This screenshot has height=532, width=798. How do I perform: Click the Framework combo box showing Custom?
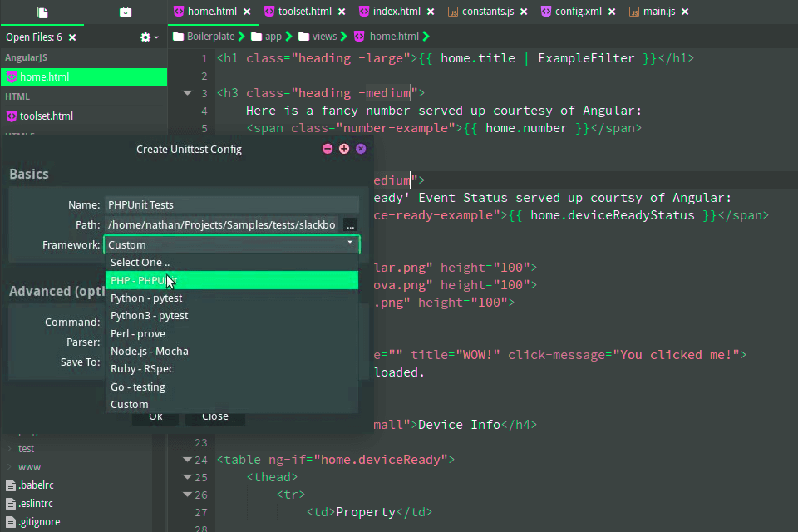(232, 245)
